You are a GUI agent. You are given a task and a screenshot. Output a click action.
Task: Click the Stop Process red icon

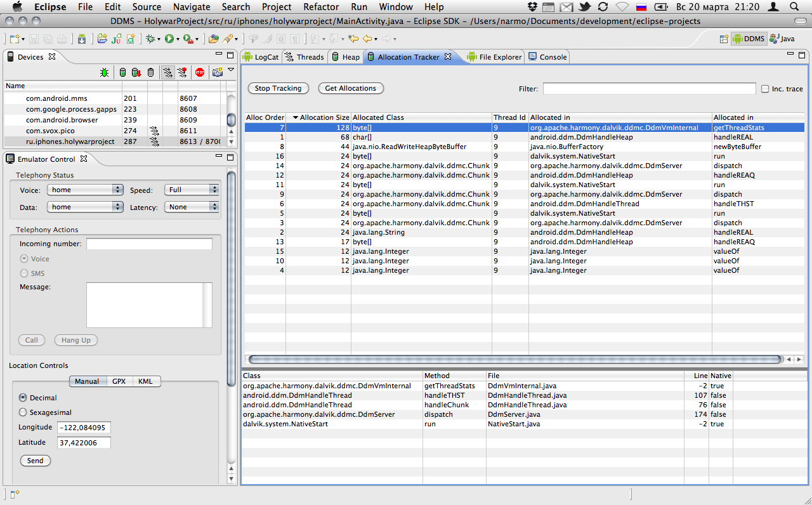(200, 72)
